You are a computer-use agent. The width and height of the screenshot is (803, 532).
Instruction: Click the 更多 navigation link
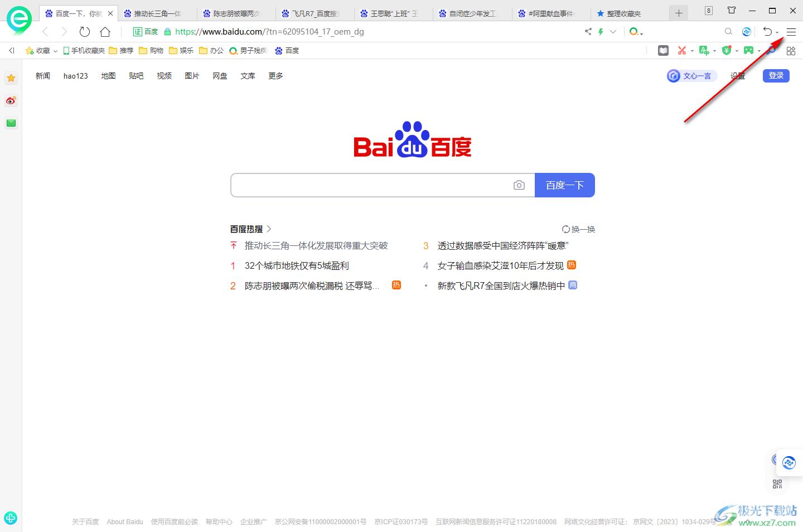pos(275,76)
